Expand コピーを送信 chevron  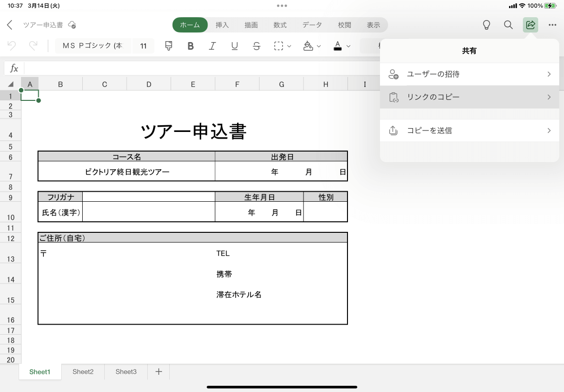[x=549, y=130]
